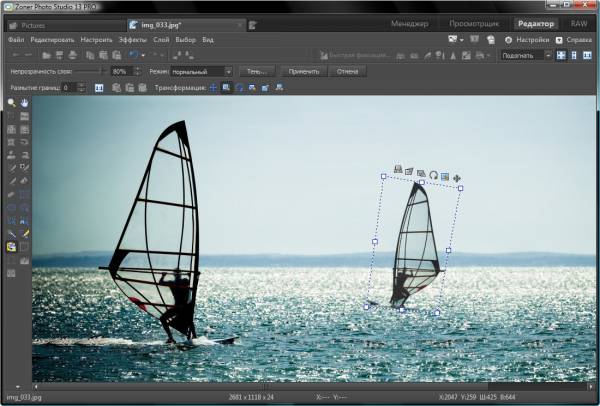This screenshot has width=600, height=406.
Task: Click the Непрозрачность слоя opacity slider
Action: (90, 72)
